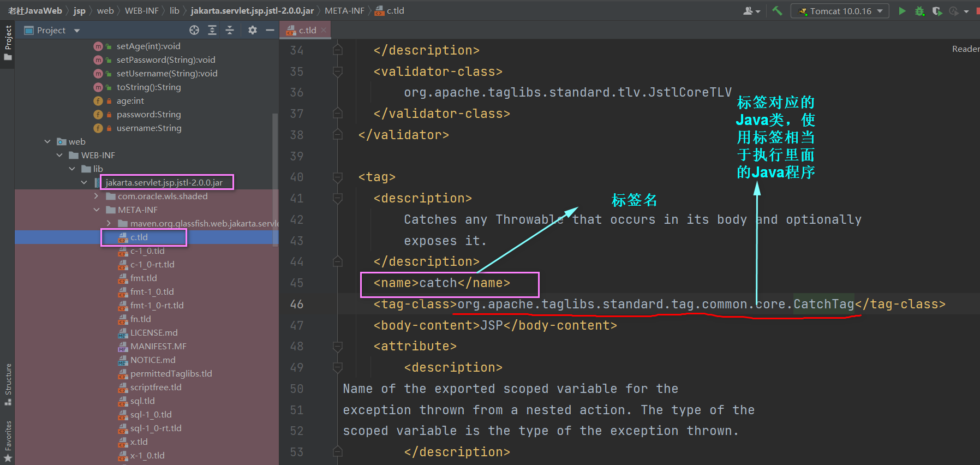Select setAge(int):void method in tree
980x465 pixels.
[x=148, y=46]
